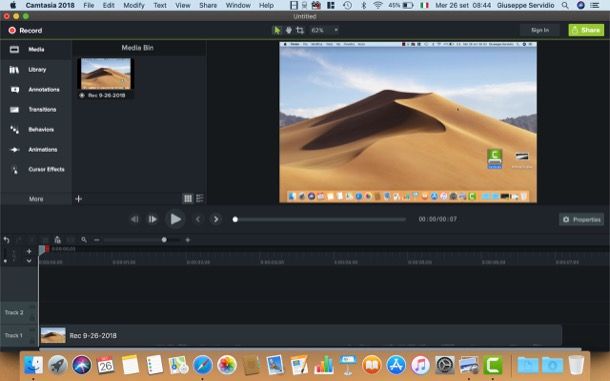
Task: Click the Play button
Action: [x=175, y=219]
